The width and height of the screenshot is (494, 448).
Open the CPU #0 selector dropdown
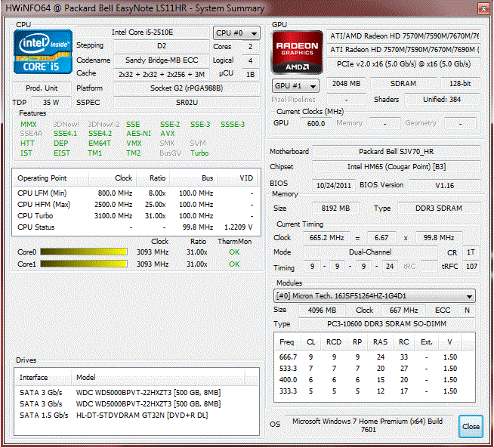236,32
